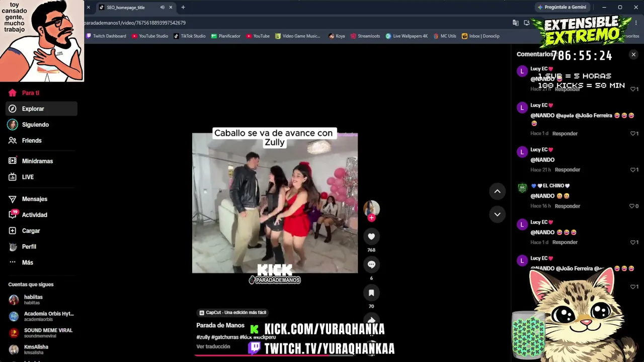Open the Explorar page
644x362 pixels.
coord(41,109)
